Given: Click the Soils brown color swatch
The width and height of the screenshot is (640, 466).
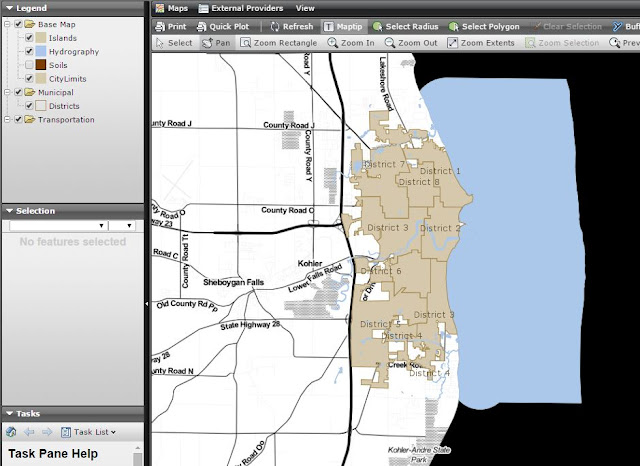Looking at the screenshot, I should tap(42, 65).
